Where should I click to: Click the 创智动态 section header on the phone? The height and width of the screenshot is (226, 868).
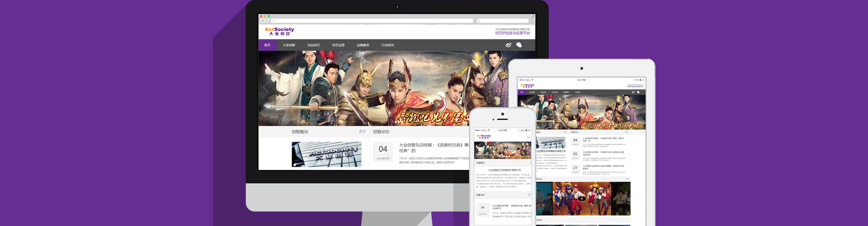tap(503, 195)
